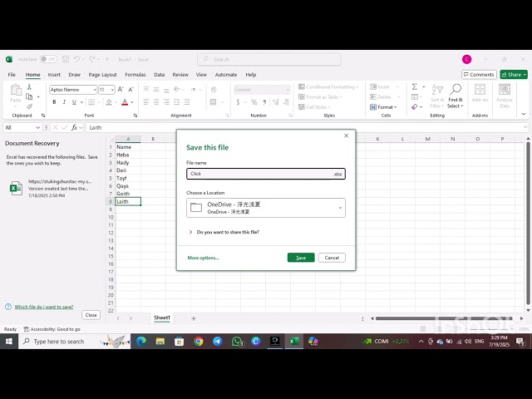This screenshot has width=532, height=399.
Task: Open the General number format dropdown
Action: coord(288,90)
